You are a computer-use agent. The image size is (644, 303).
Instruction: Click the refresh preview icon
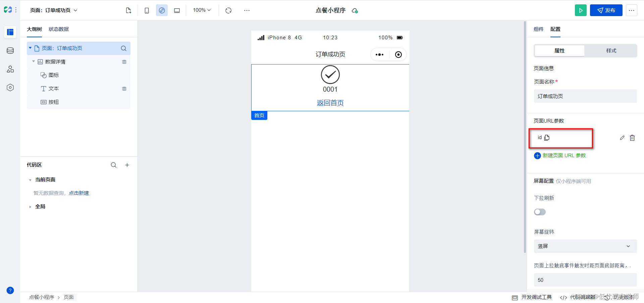click(x=228, y=10)
